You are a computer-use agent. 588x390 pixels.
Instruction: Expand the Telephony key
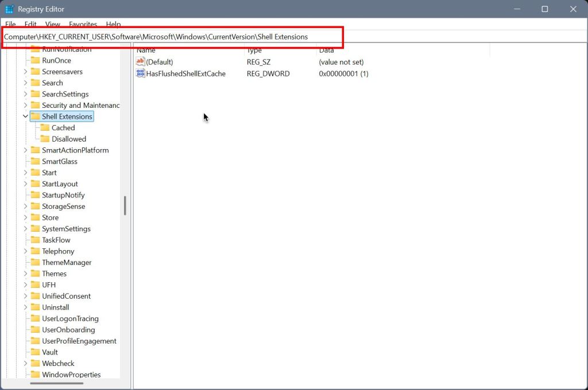tap(25, 251)
